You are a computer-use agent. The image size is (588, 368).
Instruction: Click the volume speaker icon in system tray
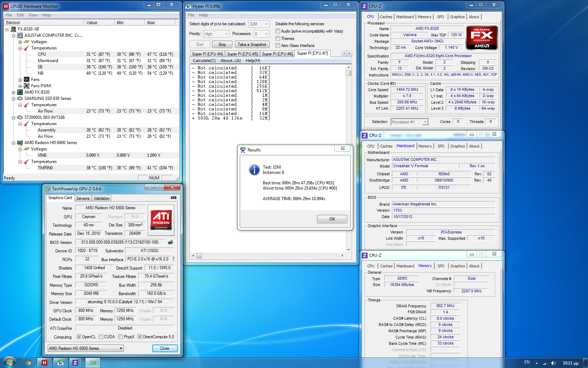(553, 363)
